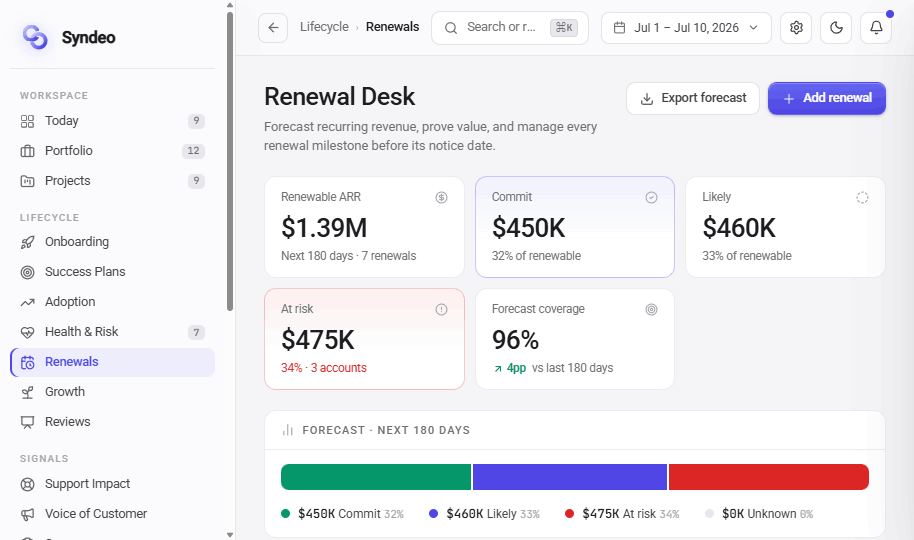The image size is (914, 540).
Task: Click the Likely dashed circle icon
Action: tap(862, 198)
